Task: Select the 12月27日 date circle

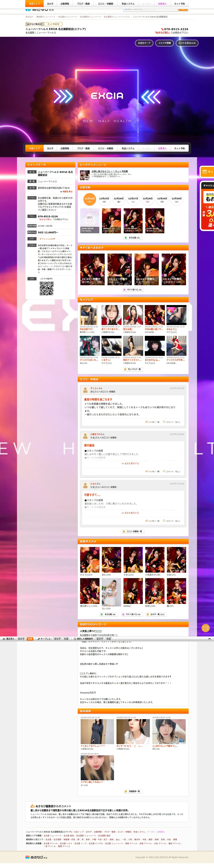Action: click(x=133, y=200)
